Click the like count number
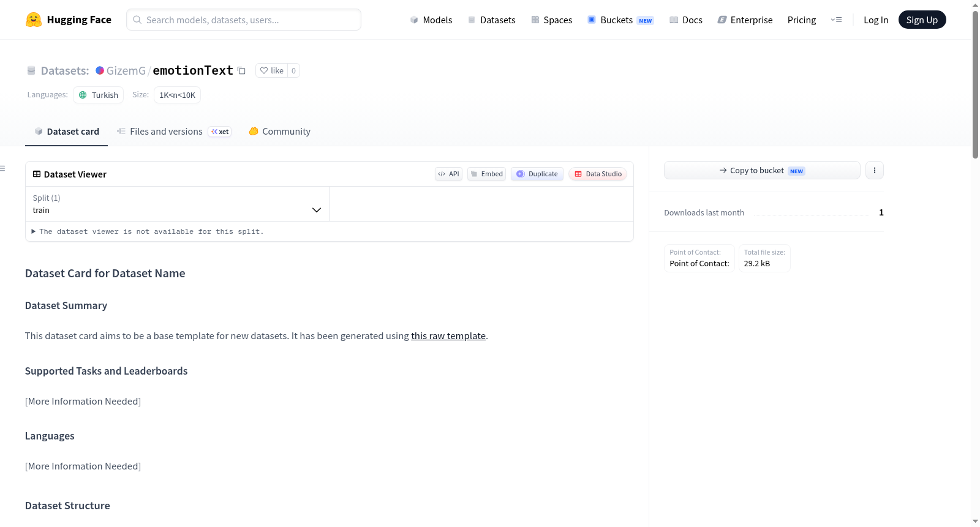980x527 pixels. 294,70
